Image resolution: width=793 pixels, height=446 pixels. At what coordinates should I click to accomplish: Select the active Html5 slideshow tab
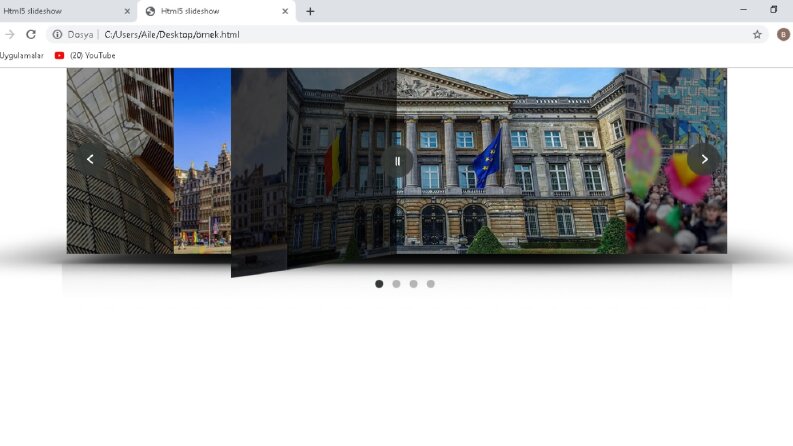(217, 11)
